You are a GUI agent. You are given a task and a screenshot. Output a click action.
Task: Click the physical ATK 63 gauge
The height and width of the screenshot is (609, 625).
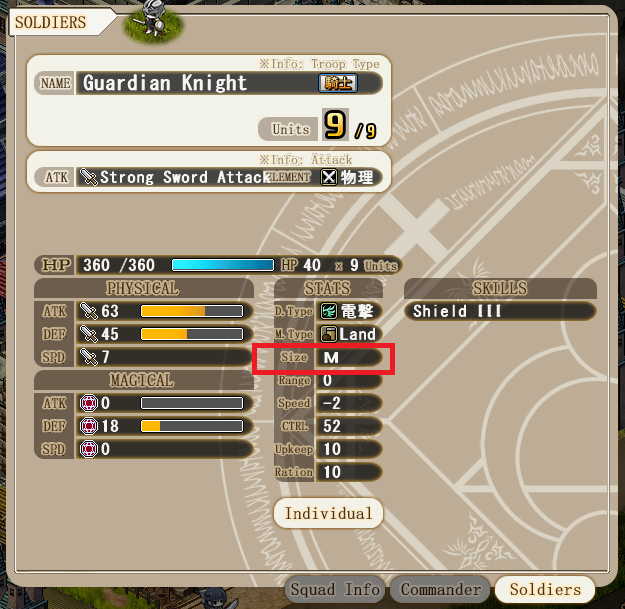192,311
